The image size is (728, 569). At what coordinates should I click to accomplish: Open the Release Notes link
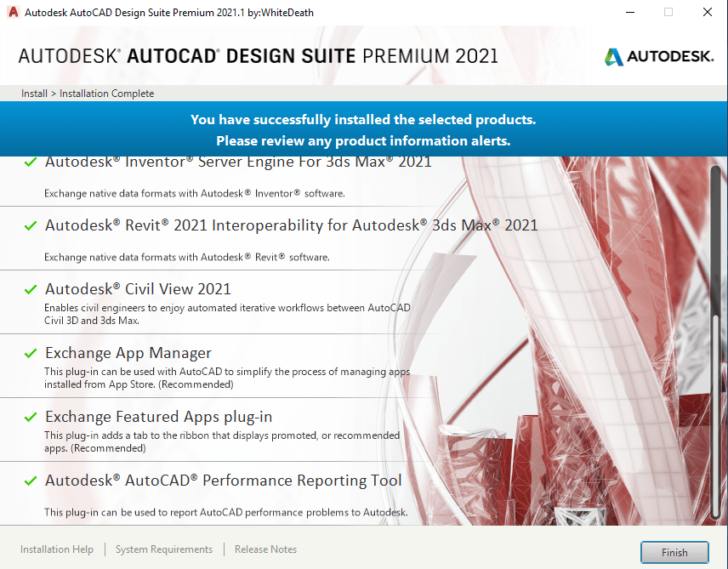tap(265, 549)
